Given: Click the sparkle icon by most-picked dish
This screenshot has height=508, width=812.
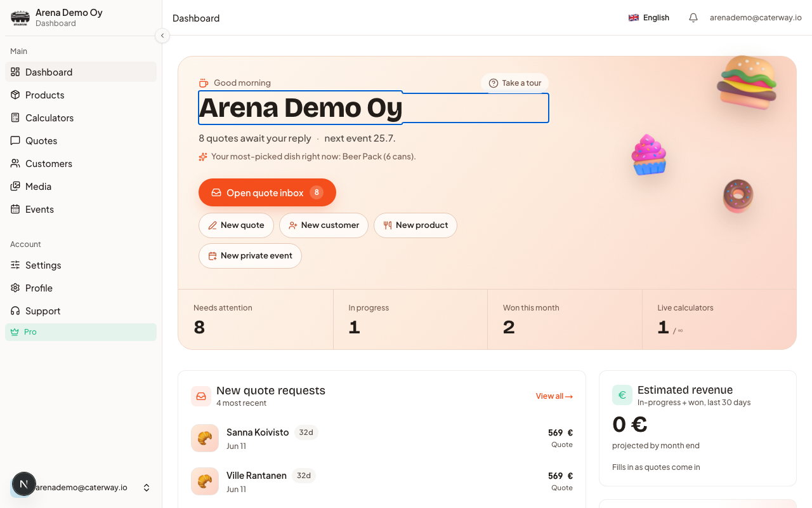Looking at the screenshot, I should (203, 157).
